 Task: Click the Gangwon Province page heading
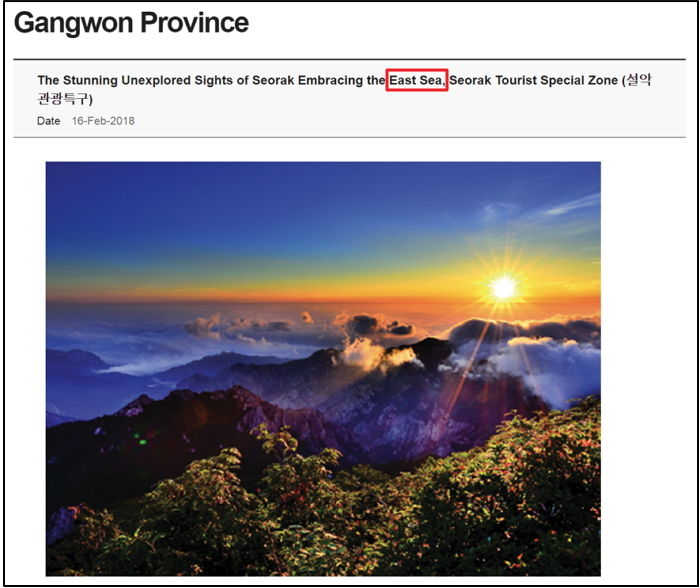[131, 23]
